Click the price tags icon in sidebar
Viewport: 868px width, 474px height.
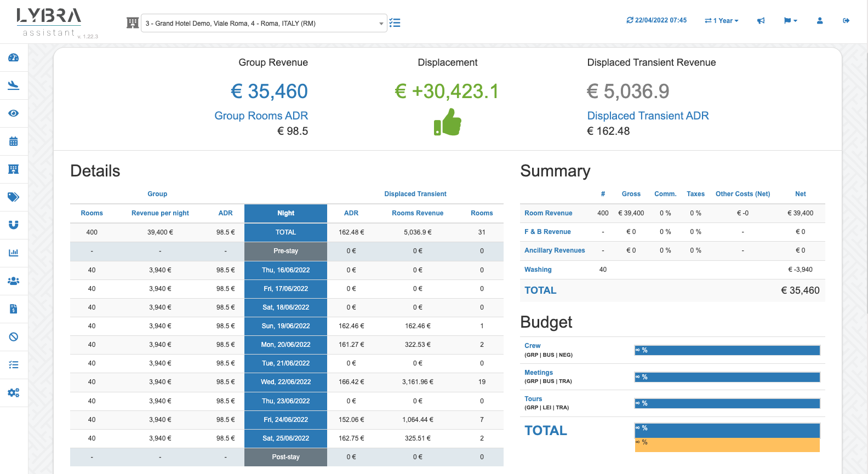coord(14,197)
